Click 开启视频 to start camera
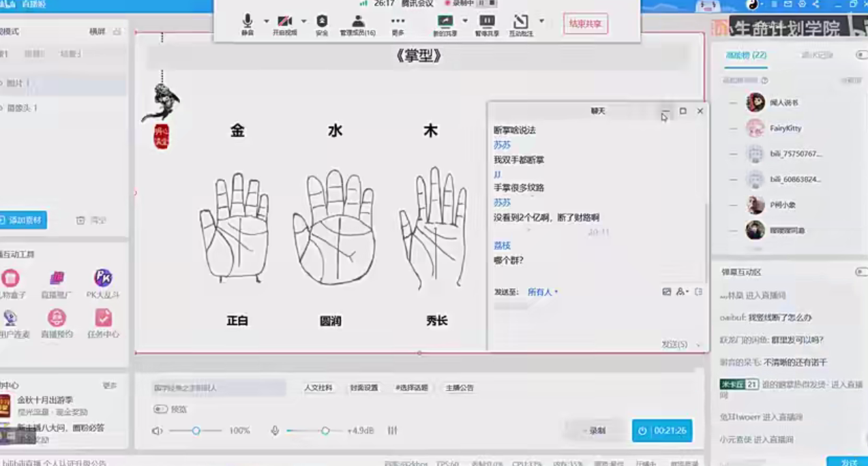The image size is (868, 466). [284, 22]
